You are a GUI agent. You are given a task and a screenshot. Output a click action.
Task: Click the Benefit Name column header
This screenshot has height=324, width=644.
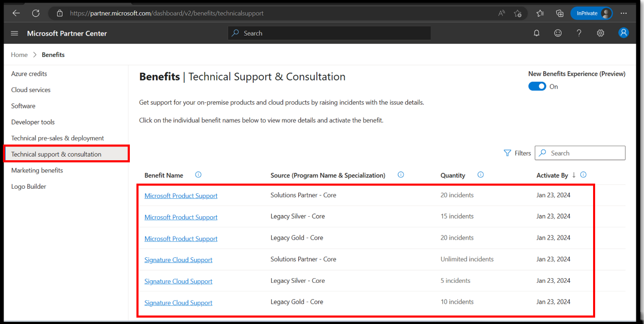pos(164,175)
